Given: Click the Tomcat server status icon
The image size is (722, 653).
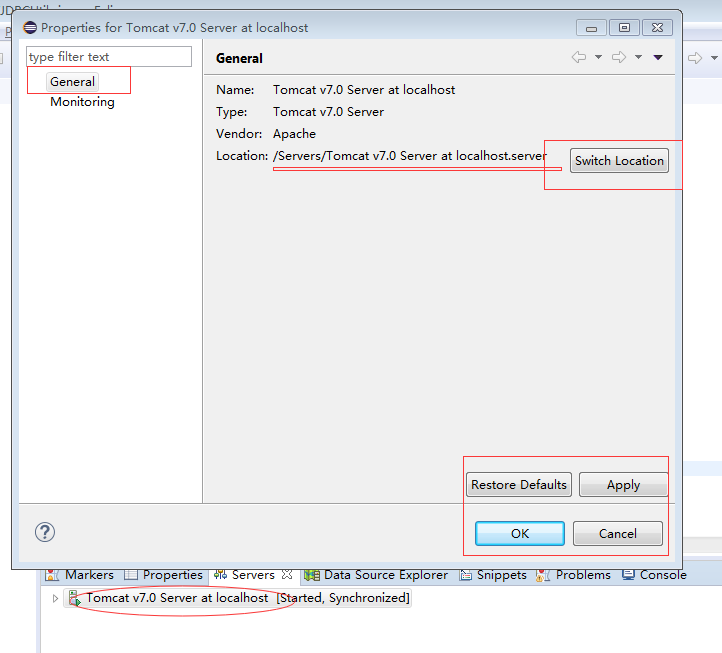Looking at the screenshot, I should click(75, 598).
